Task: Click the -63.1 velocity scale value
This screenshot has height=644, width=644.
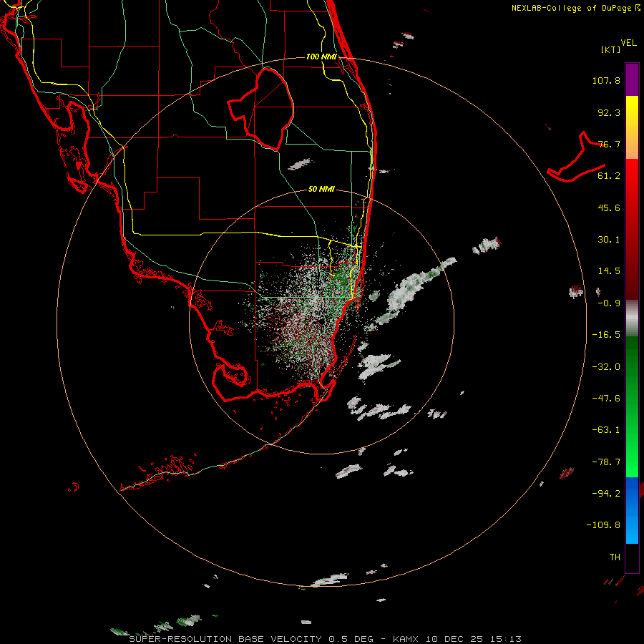Action: (606, 430)
